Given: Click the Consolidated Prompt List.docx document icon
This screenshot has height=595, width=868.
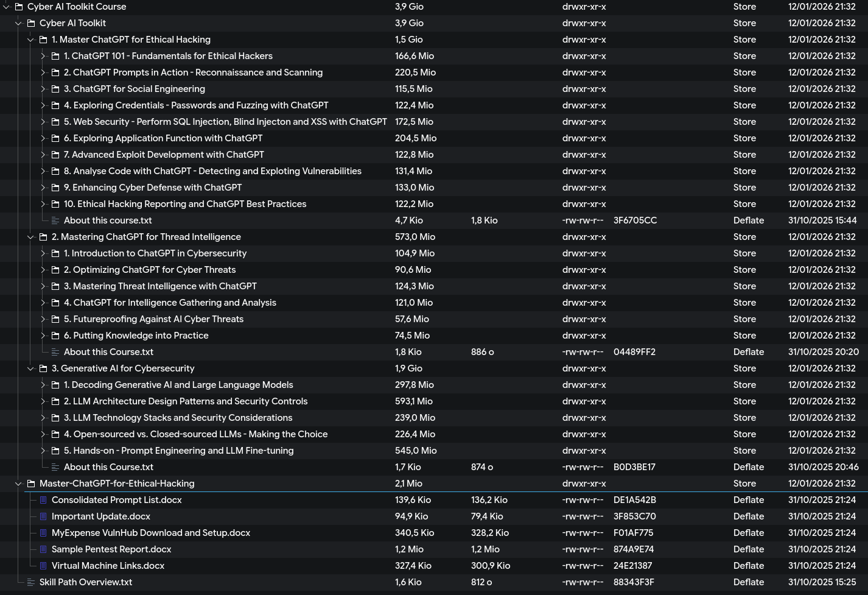Looking at the screenshot, I should point(43,500).
